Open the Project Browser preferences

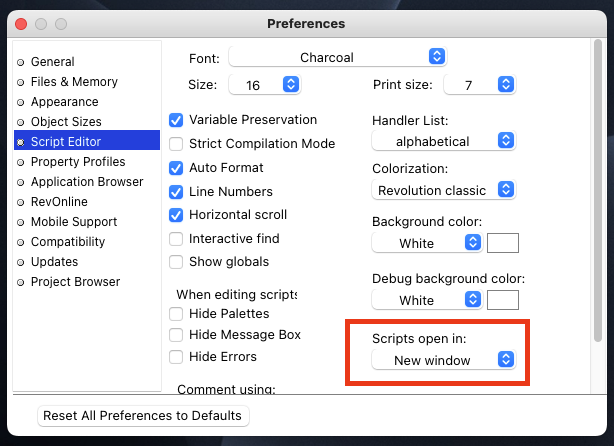click(75, 282)
